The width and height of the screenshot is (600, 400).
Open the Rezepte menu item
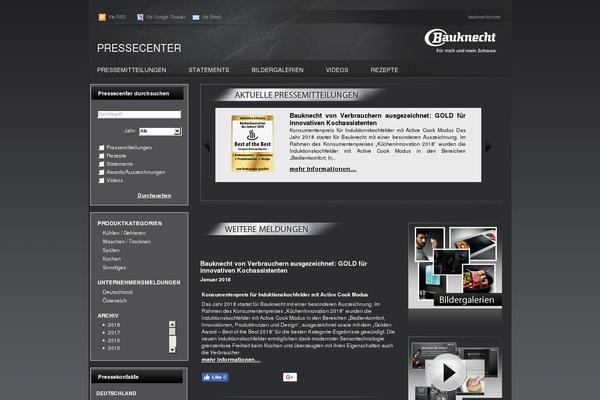point(384,70)
